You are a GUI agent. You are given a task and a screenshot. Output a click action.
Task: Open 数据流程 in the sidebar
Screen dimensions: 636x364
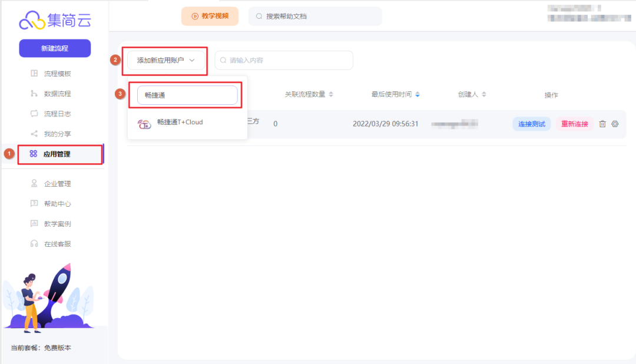pyautogui.click(x=57, y=94)
